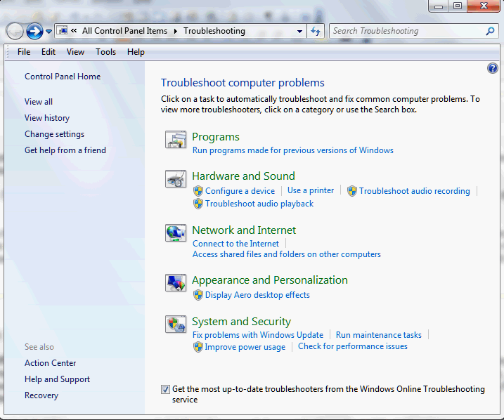Click Check for performance issues link

(353, 346)
